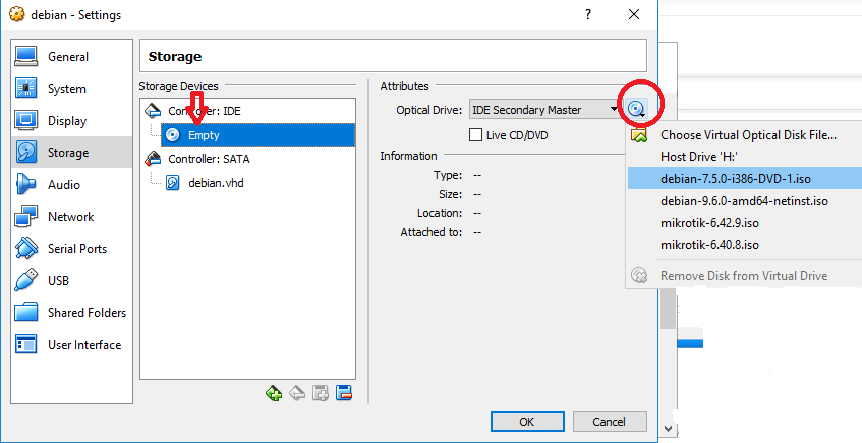Click the background window scrollbar down arrow
Image resolution: width=862 pixels, height=443 pixels.
668,428
